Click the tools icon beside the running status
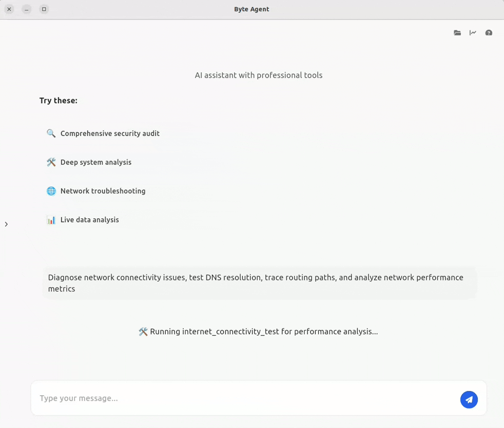The width and height of the screenshot is (504, 428). (x=143, y=332)
